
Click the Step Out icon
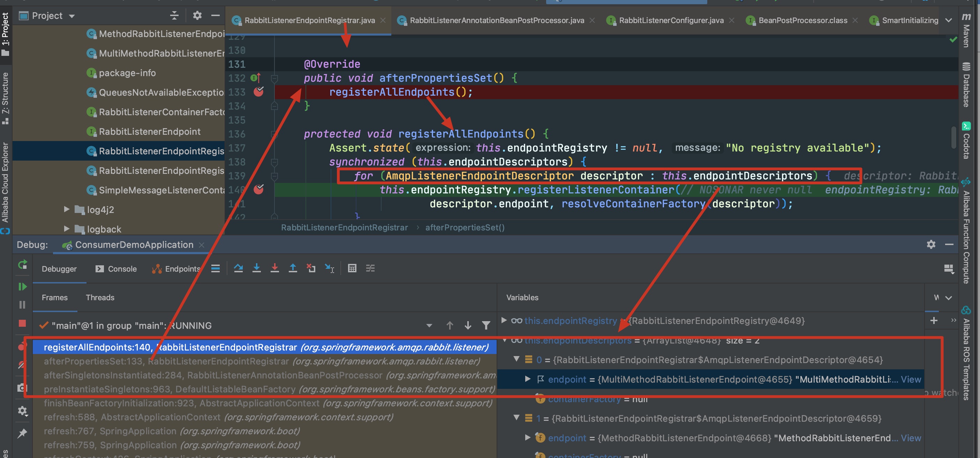pyautogui.click(x=293, y=268)
